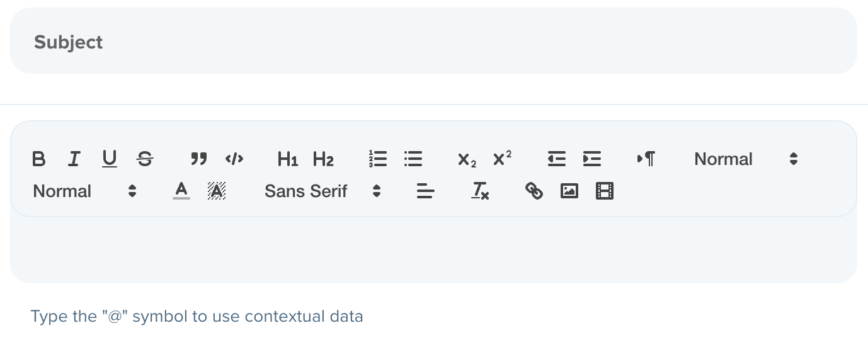
Task: Insert a link
Action: (534, 191)
